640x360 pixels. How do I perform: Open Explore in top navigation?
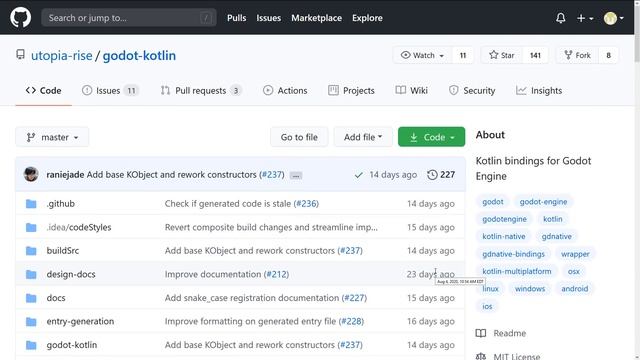coord(367,18)
